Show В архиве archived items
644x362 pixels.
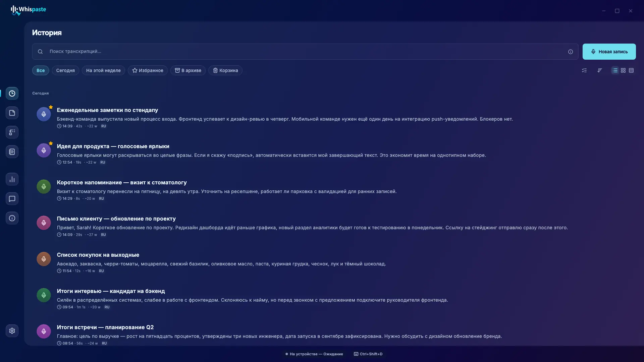pos(188,70)
